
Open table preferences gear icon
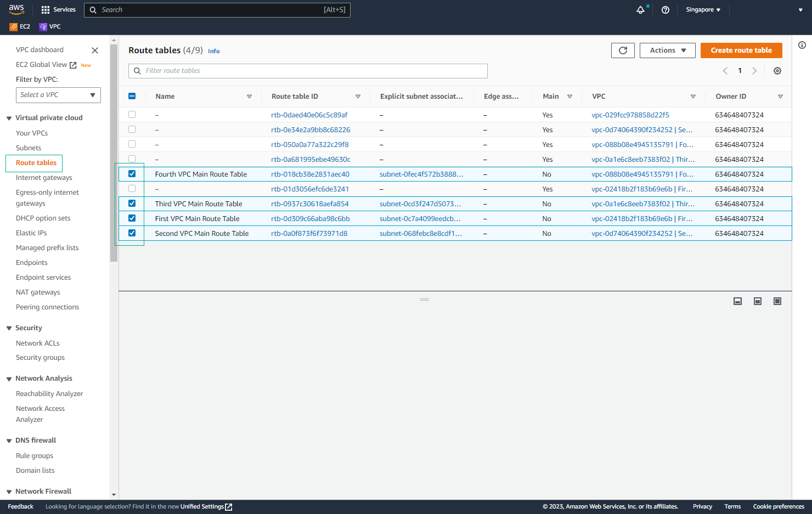[x=777, y=71]
